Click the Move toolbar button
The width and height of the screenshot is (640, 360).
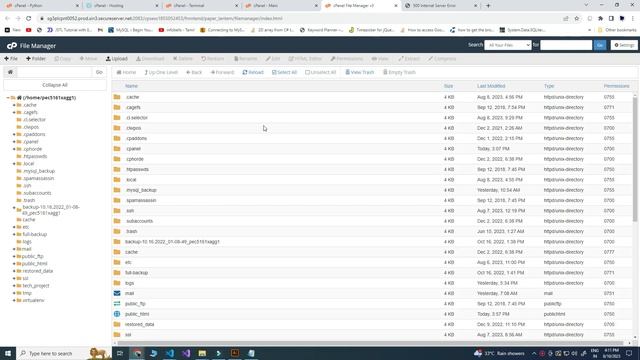[x=89, y=59]
